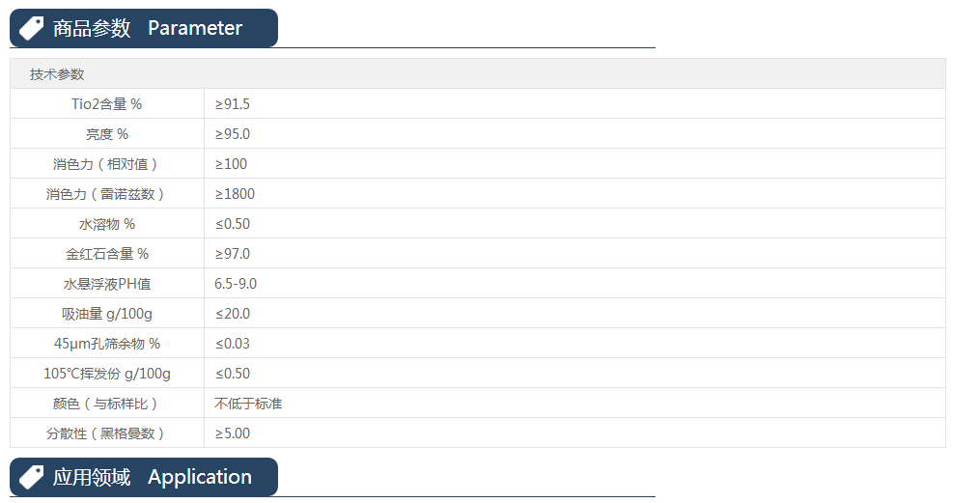Click the tag icon beside 应用领域 Application
Screen dimensions: 980x503
32,477
